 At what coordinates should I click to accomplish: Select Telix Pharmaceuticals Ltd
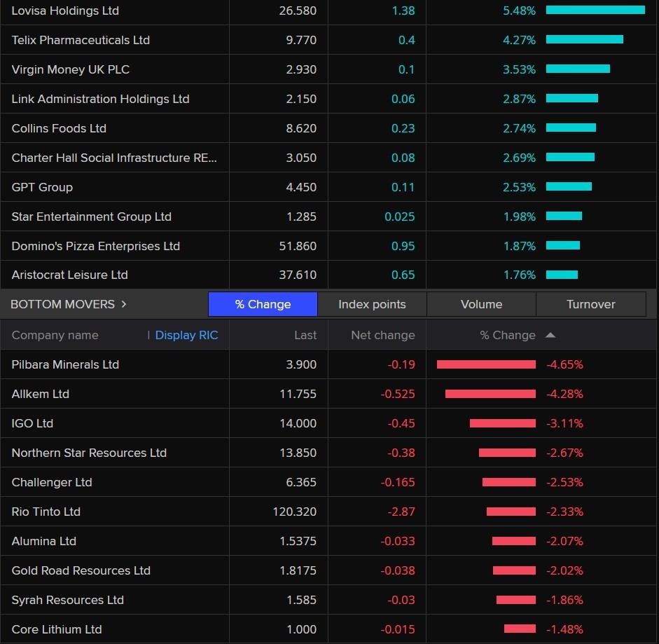coord(81,40)
